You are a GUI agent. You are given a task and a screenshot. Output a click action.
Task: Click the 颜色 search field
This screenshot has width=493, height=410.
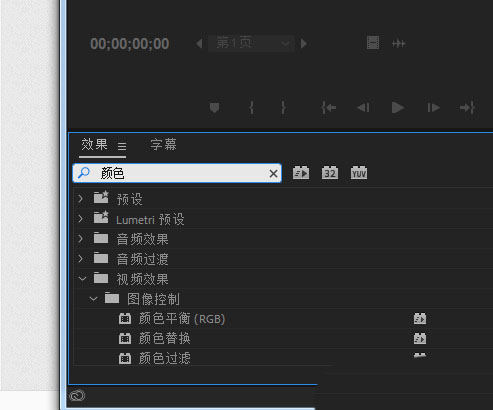[177, 173]
